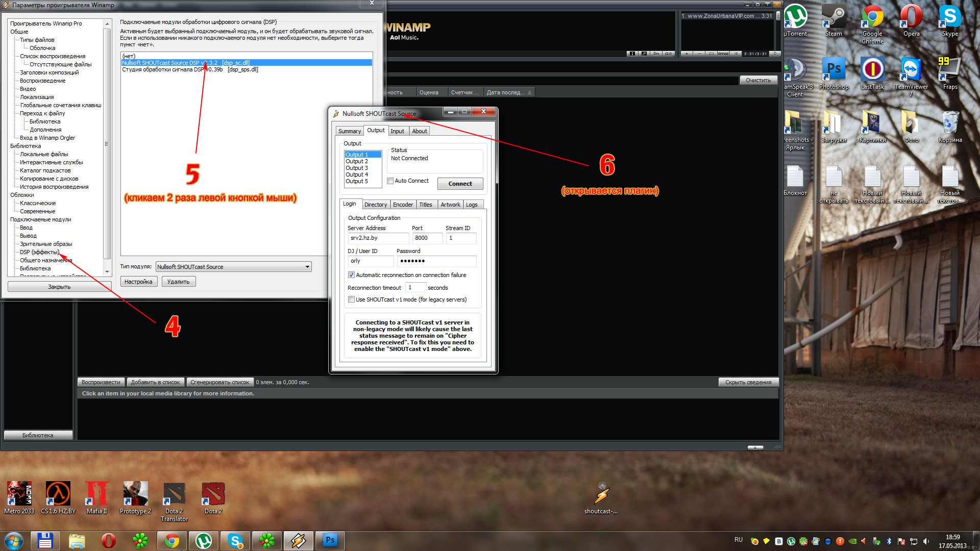Open the Dota 2 Translator shortcut
Screen dimensions: 980x551
(174, 502)
